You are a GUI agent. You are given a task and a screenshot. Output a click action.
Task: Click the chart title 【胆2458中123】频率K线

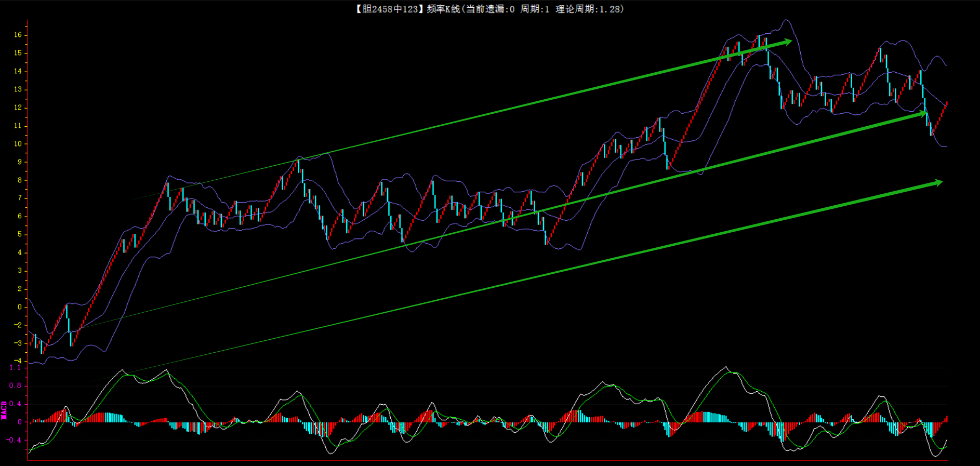(x=407, y=9)
